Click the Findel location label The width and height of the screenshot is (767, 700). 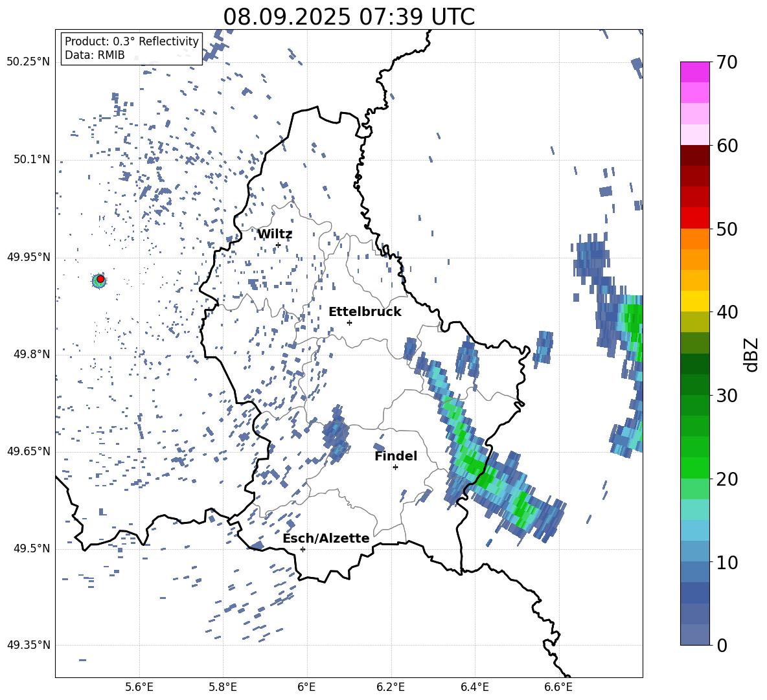click(x=396, y=456)
